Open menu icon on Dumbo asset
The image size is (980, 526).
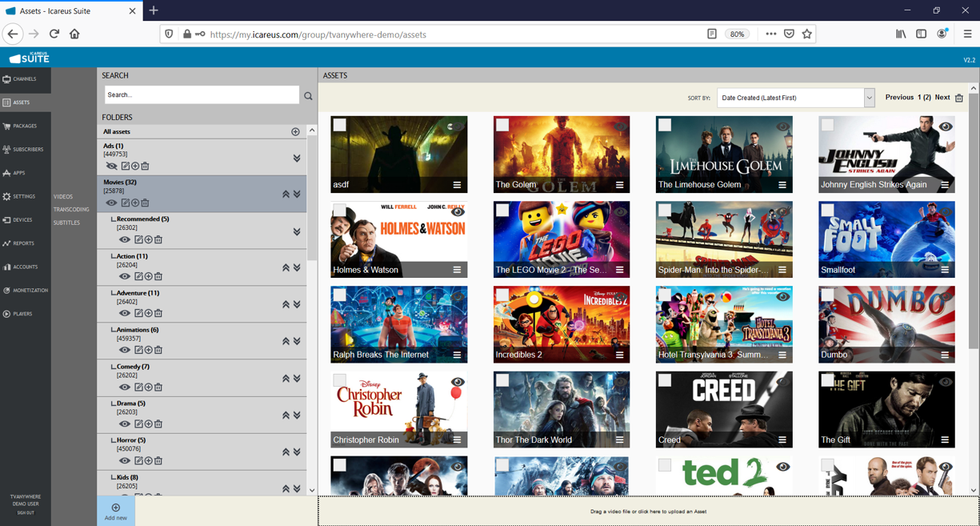(x=945, y=355)
